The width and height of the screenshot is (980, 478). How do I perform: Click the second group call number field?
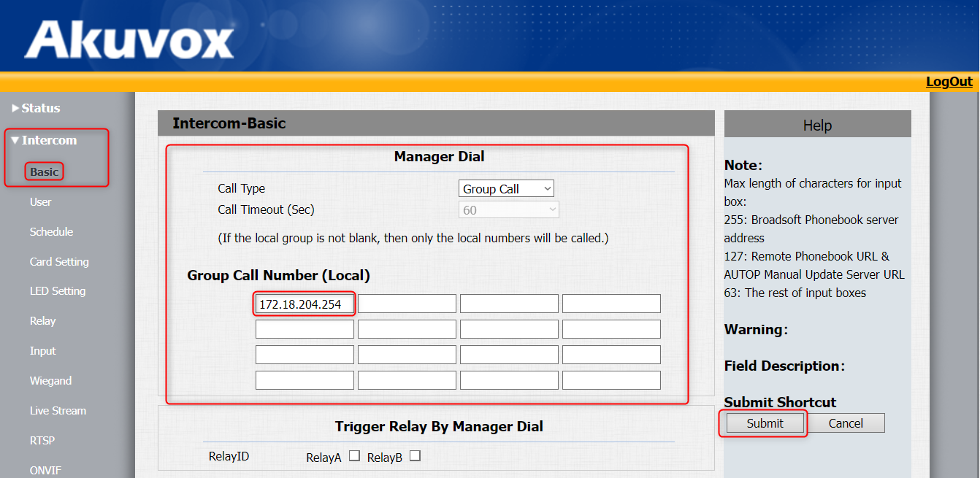click(x=407, y=304)
